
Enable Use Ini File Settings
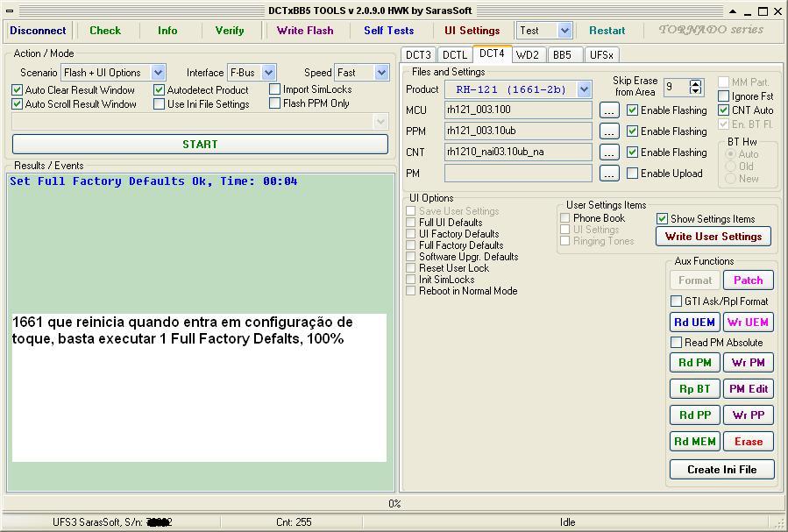click(160, 104)
